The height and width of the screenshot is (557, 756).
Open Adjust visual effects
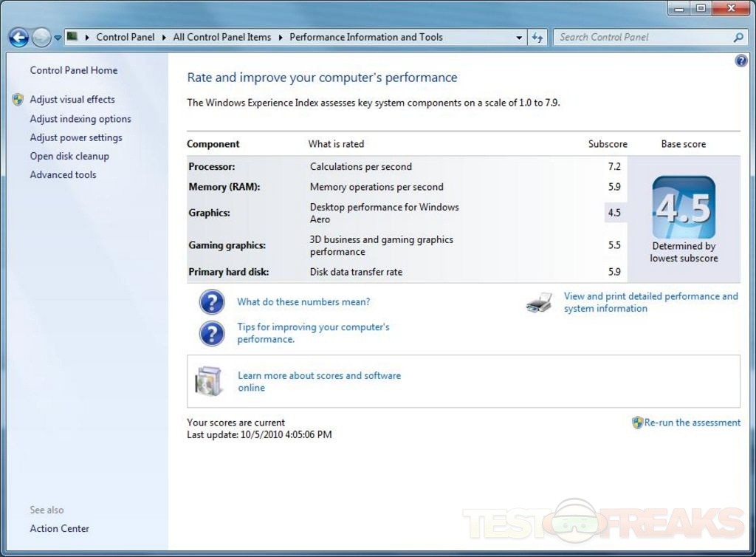click(72, 100)
